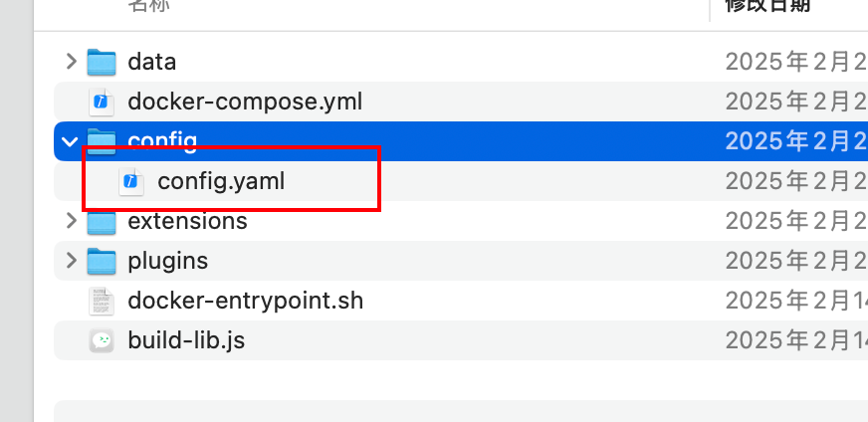Click the date of the data folder
Screen dimensions: 868x422
pyautogui.click(x=796, y=62)
